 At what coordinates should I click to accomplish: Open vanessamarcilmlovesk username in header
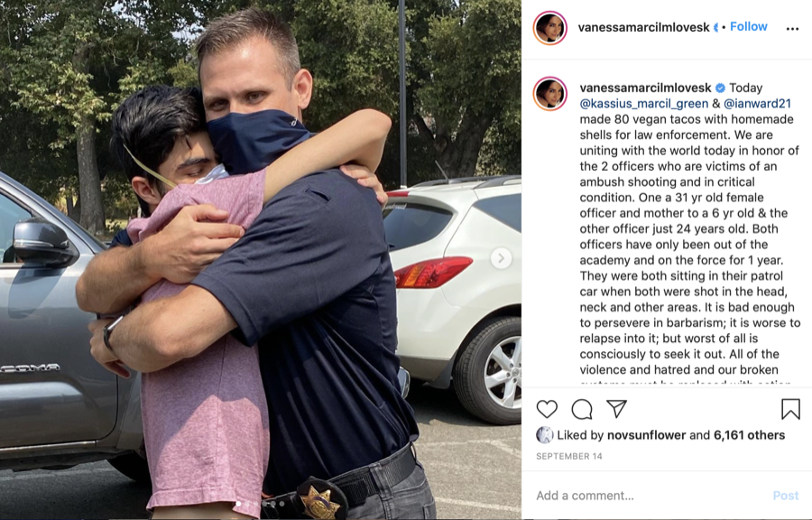pyautogui.click(x=643, y=27)
